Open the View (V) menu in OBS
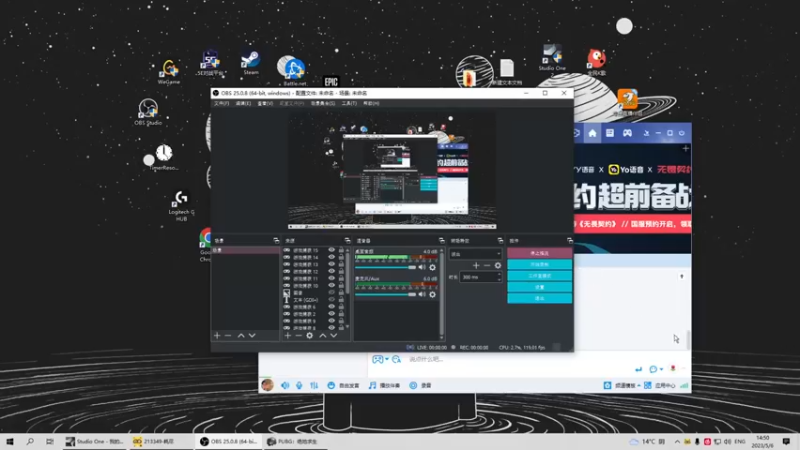This screenshot has height=450, width=800. pos(265,104)
